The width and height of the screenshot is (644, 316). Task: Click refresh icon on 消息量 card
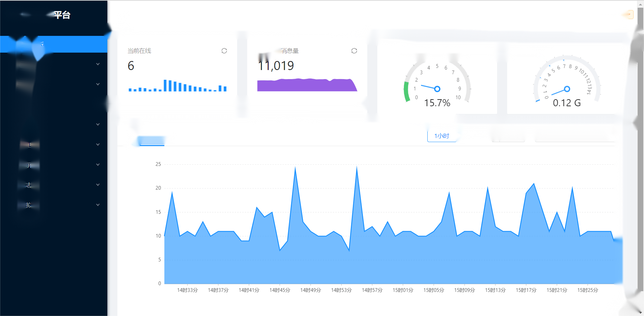354,51
